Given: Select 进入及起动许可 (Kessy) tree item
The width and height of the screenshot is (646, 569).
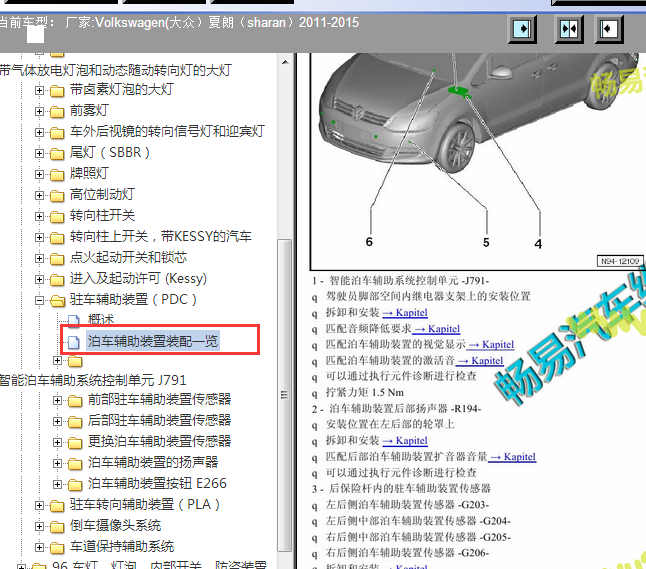Looking at the screenshot, I should coord(138,279).
